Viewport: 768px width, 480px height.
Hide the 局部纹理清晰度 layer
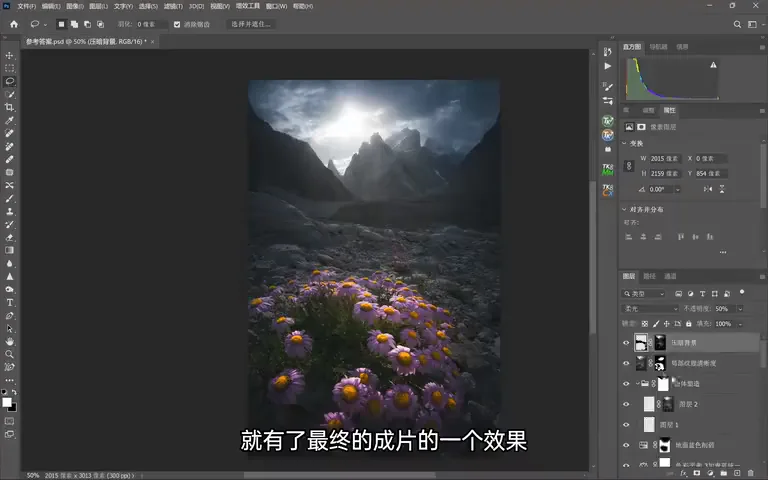click(626, 363)
